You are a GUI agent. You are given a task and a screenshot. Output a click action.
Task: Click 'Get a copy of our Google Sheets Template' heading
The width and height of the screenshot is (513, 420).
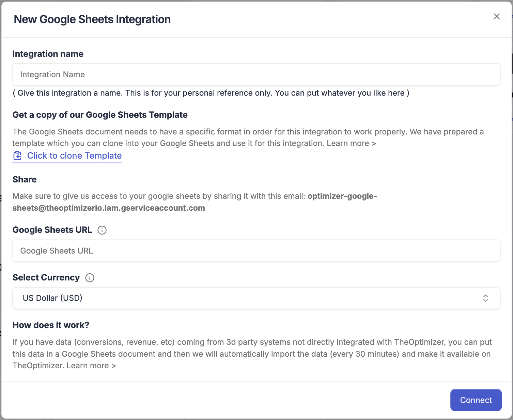click(x=100, y=115)
